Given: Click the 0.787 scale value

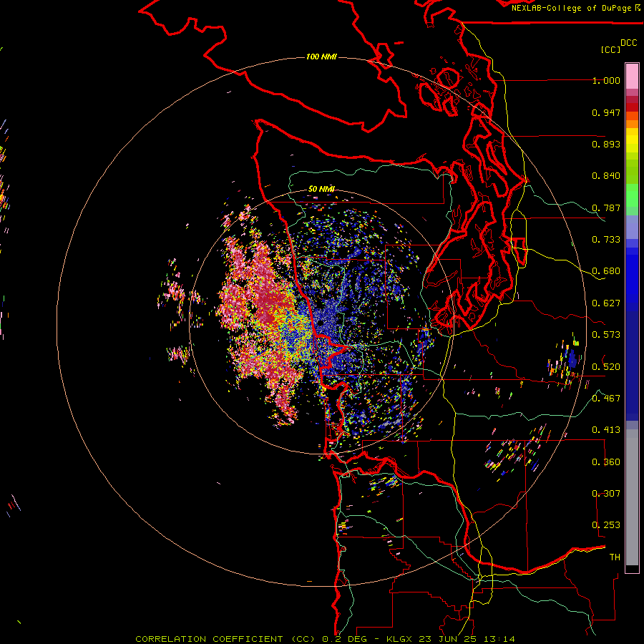Looking at the screenshot, I should tap(606, 208).
